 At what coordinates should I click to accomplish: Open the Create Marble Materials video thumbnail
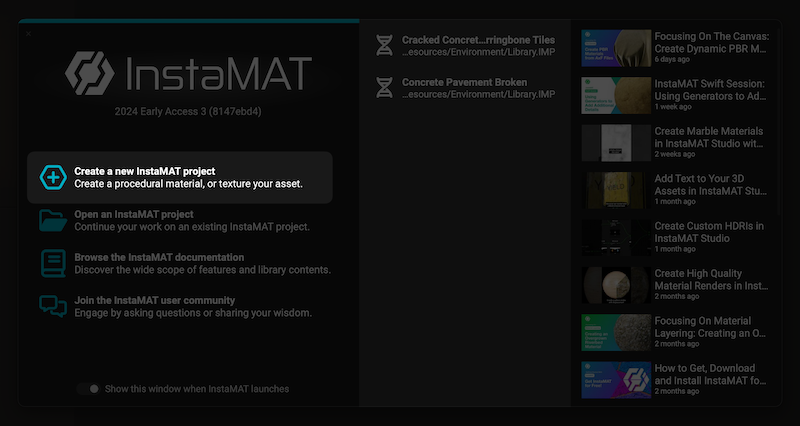click(x=616, y=143)
